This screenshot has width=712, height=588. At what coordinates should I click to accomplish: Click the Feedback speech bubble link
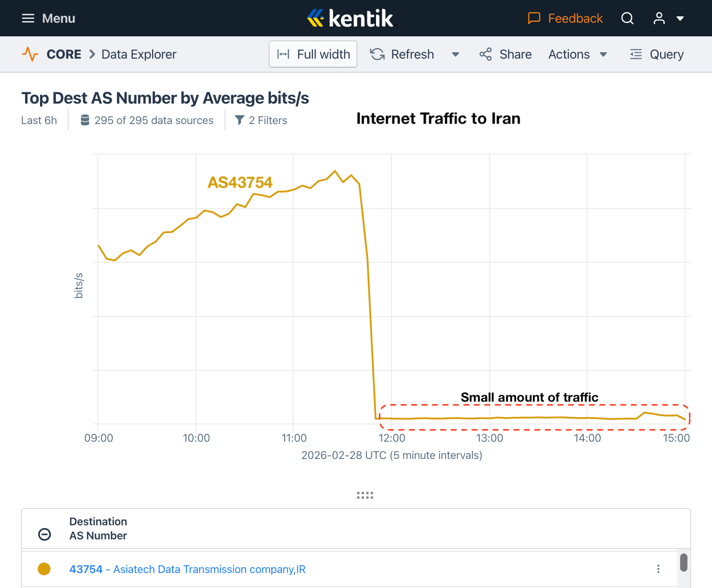pyautogui.click(x=565, y=18)
